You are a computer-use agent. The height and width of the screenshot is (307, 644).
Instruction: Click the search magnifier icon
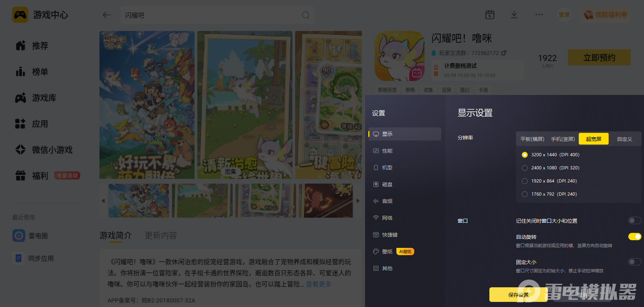pyautogui.click(x=306, y=15)
